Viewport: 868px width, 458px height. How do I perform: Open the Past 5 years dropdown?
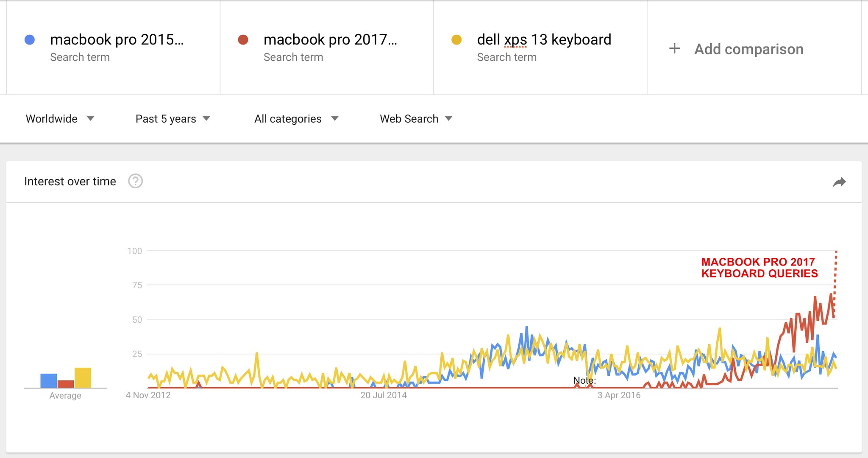172,119
